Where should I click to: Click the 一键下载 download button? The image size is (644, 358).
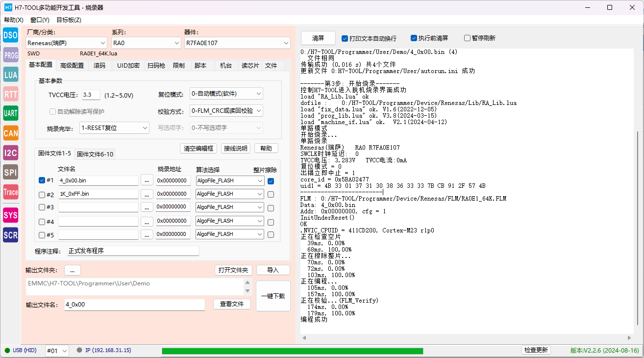tap(273, 296)
